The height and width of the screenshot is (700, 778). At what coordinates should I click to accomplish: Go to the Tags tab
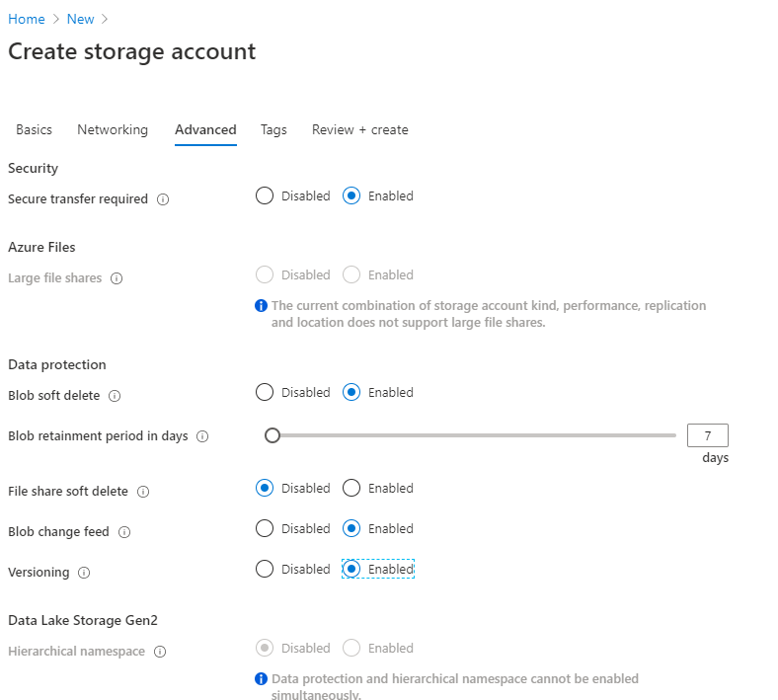pos(273,129)
